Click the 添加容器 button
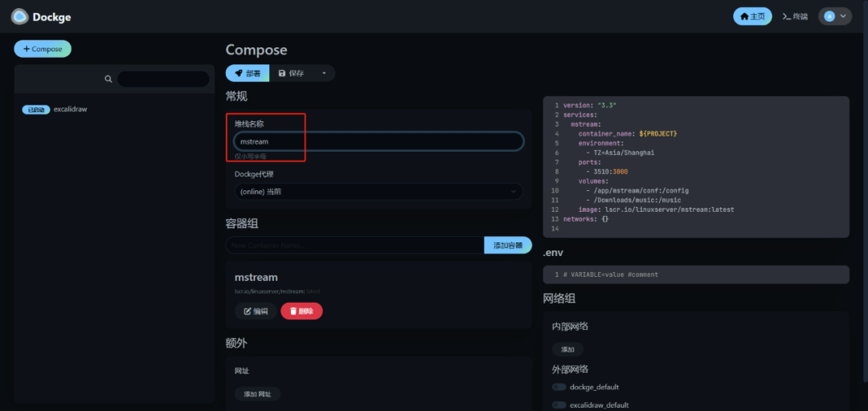The image size is (868, 411). click(508, 245)
